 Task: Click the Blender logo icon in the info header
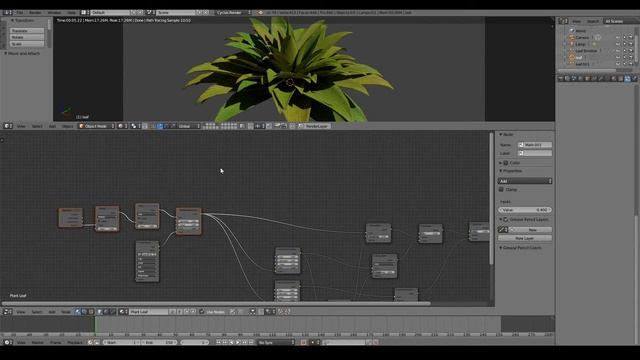pyautogui.click(x=260, y=13)
